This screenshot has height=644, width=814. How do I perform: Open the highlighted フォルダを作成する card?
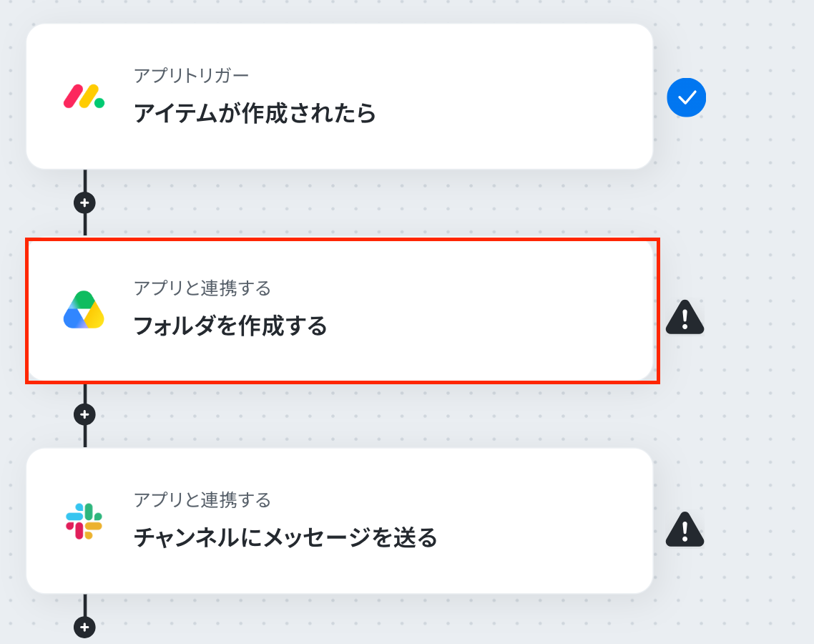(340, 311)
